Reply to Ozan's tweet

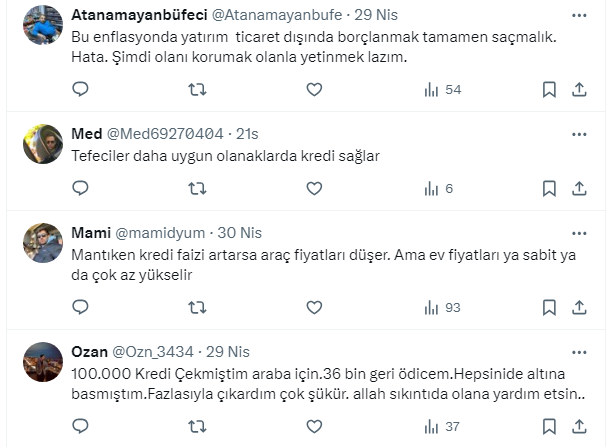coord(81,426)
